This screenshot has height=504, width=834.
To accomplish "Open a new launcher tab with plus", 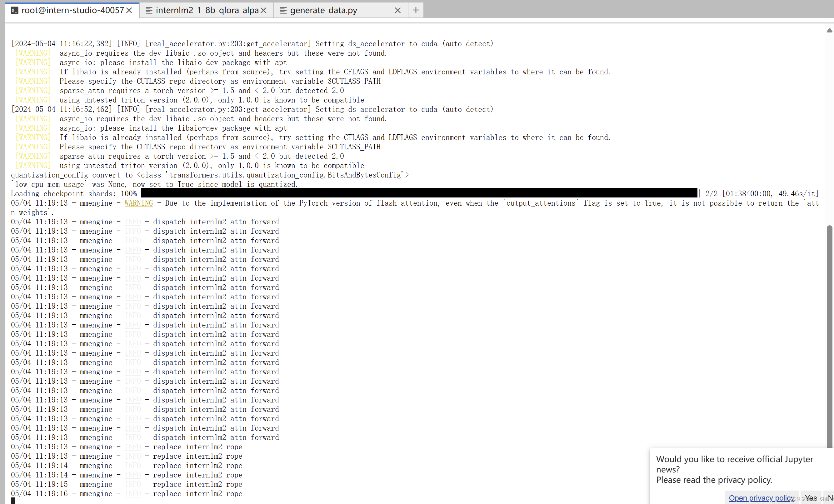I will (416, 10).
